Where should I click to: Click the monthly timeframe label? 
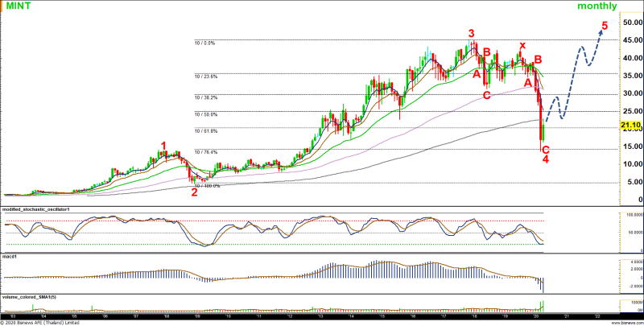(597, 6)
